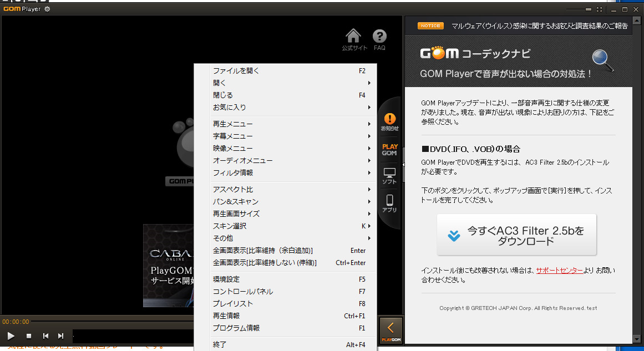The width and height of the screenshot is (644, 351).
Task: Click the next track button
Action: click(x=61, y=336)
